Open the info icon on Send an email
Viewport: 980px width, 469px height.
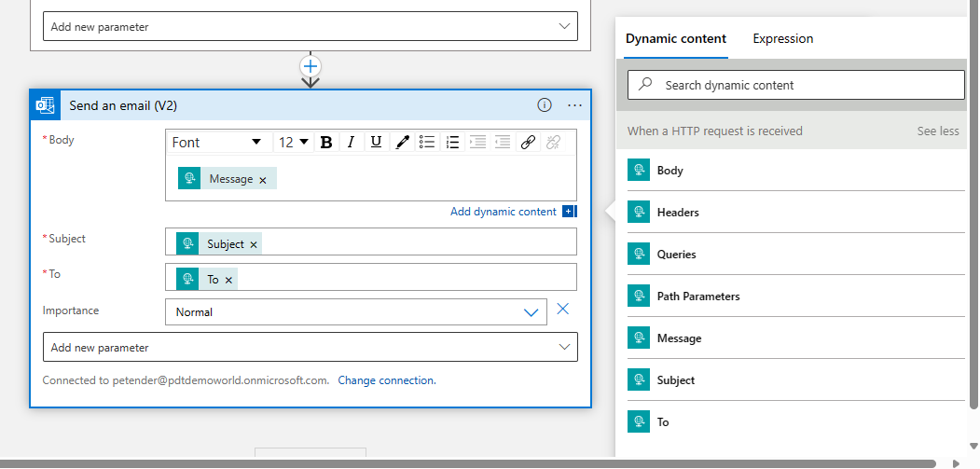click(x=545, y=105)
